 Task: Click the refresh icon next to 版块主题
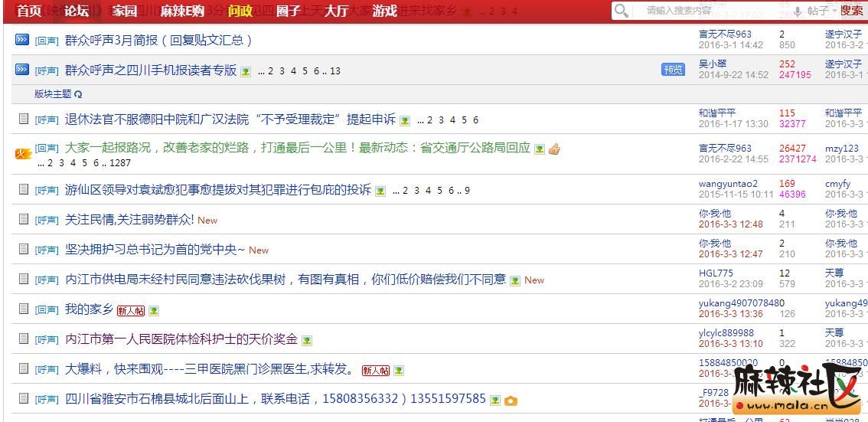pos(78,94)
